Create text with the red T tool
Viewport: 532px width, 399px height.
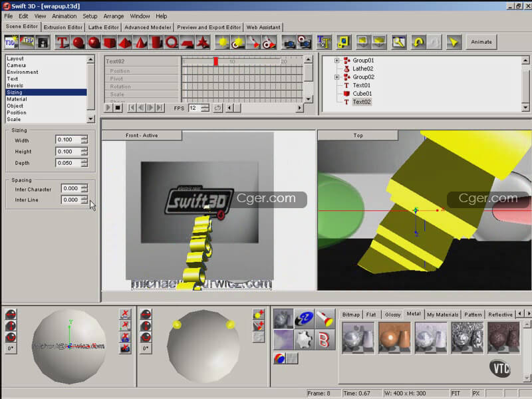coord(63,42)
